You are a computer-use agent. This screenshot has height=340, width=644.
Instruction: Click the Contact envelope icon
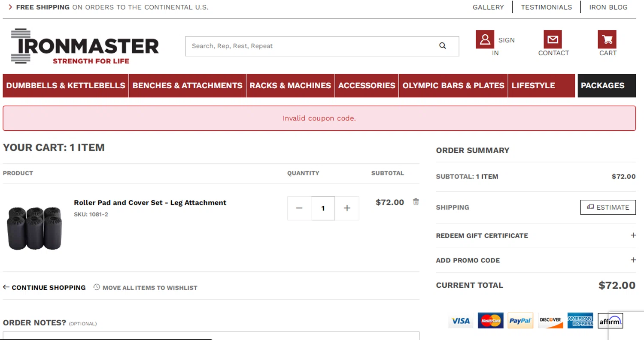pyautogui.click(x=553, y=39)
